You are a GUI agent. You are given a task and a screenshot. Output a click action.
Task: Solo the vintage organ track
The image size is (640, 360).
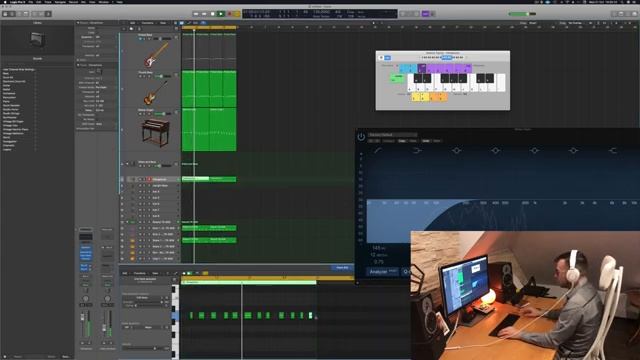(145, 114)
